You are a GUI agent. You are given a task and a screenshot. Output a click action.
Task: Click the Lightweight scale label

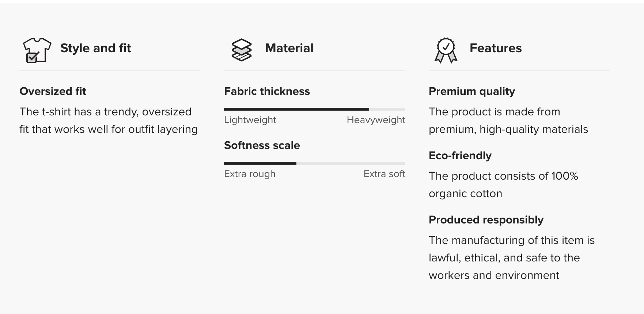250,120
